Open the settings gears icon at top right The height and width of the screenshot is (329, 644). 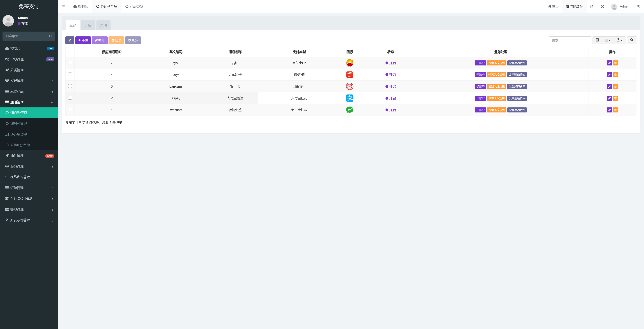[x=638, y=7]
